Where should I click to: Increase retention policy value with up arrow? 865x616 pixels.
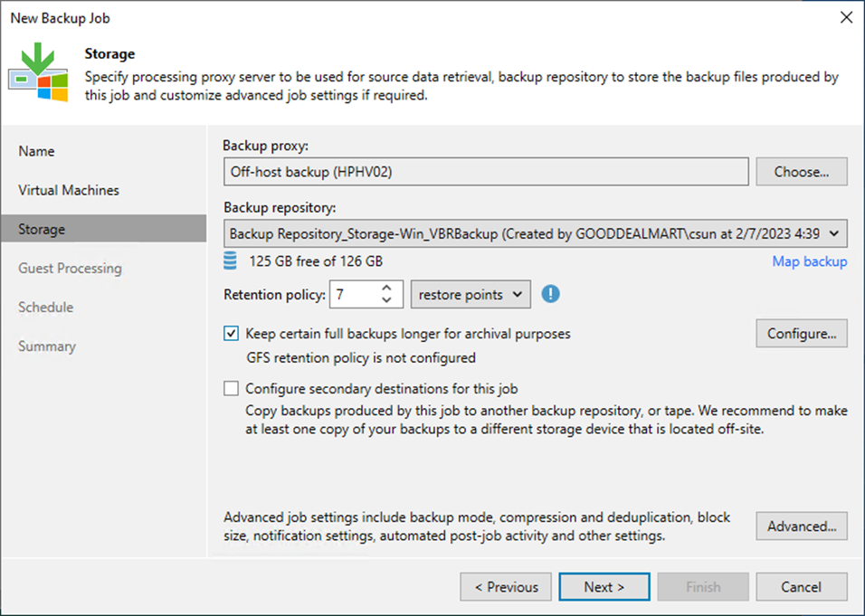386,288
